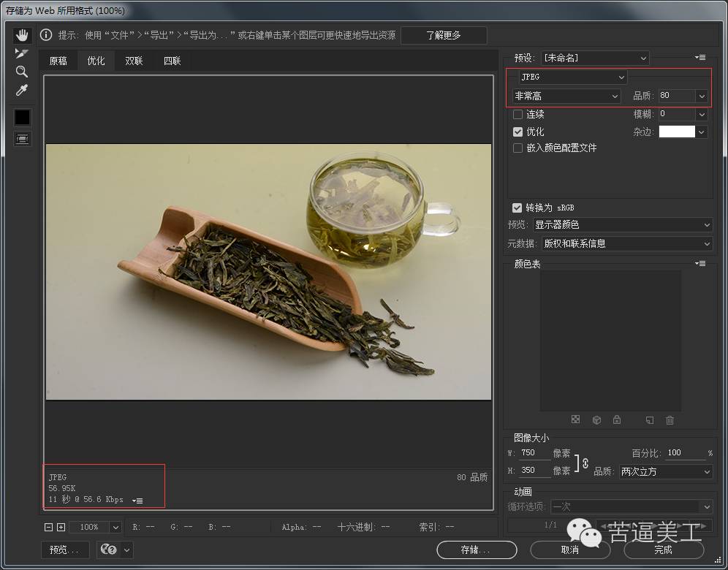This screenshot has width=728, height=570.
Task: Click the zoom in plus icon
Action: click(61, 528)
